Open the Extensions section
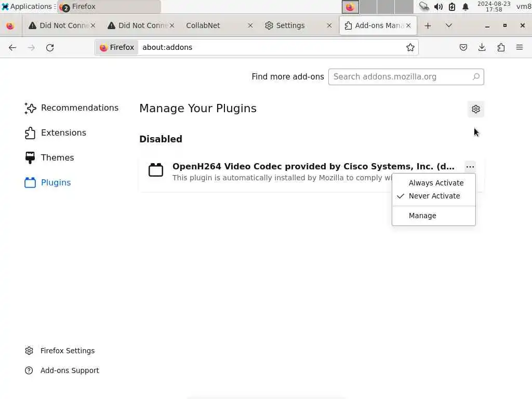 [56, 133]
